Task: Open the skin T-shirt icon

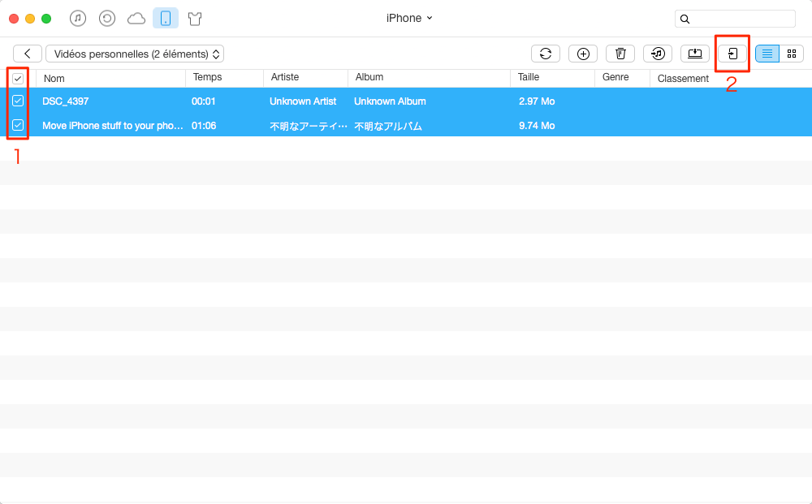Action: 195,19
